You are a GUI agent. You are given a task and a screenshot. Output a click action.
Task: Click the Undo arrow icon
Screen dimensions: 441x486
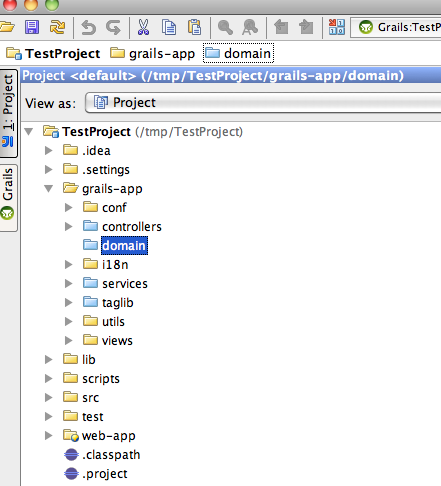89,27
